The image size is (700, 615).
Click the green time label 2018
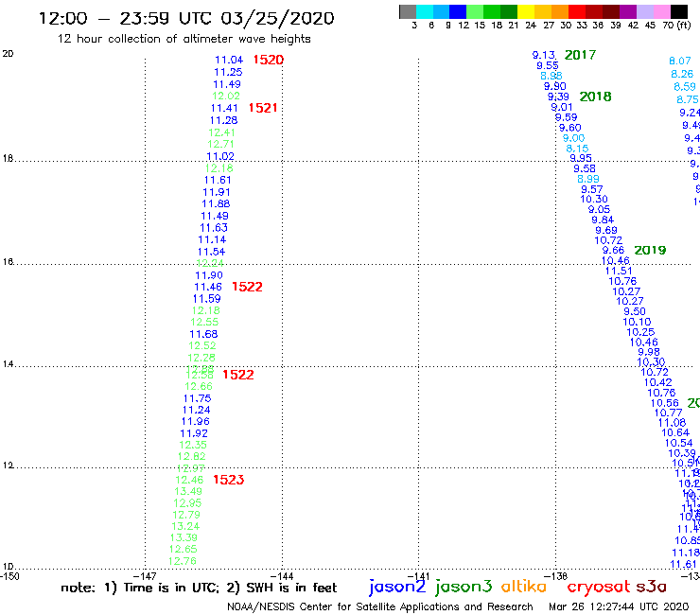pyautogui.click(x=596, y=97)
